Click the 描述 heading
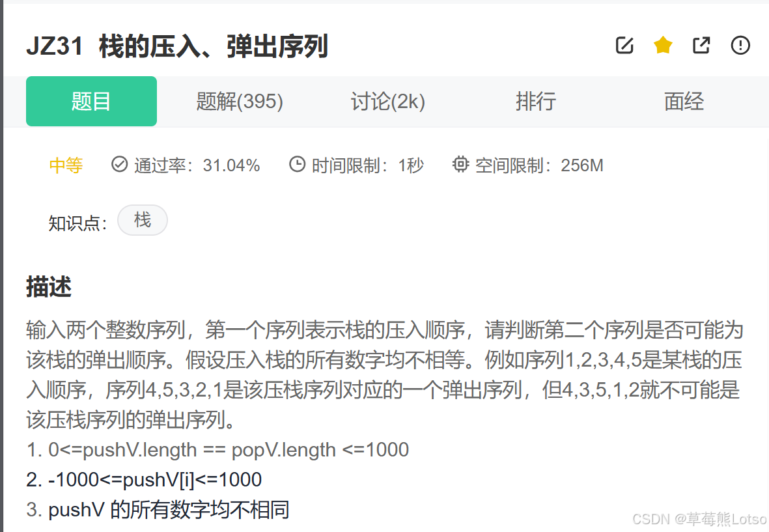This screenshot has height=532, width=769. coord(49,287)
